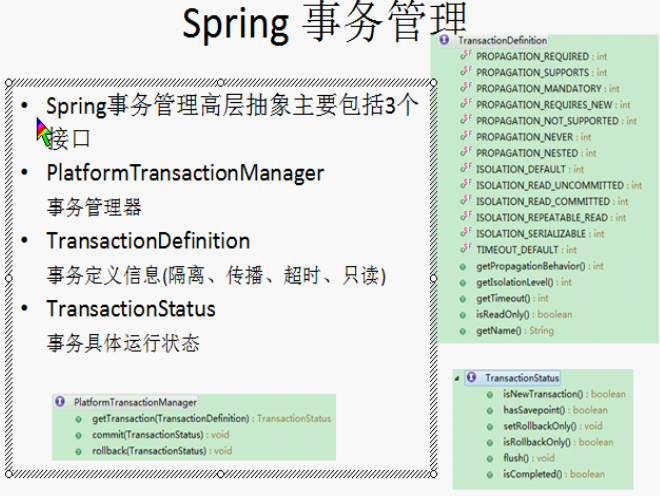The height and width of the screenshot is (496, 660).
Task: Click the setRollbackOnly() method icon
Action: point(490,427)
